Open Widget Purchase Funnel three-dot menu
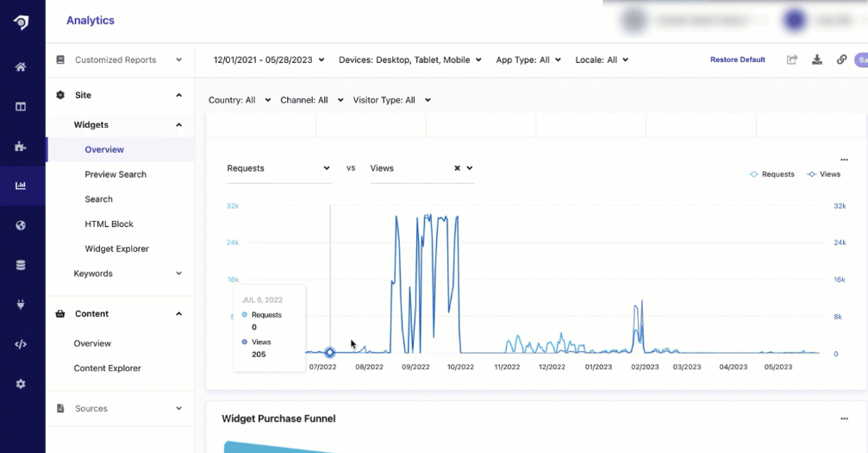868x453 pixels. [x=844, y=418]
